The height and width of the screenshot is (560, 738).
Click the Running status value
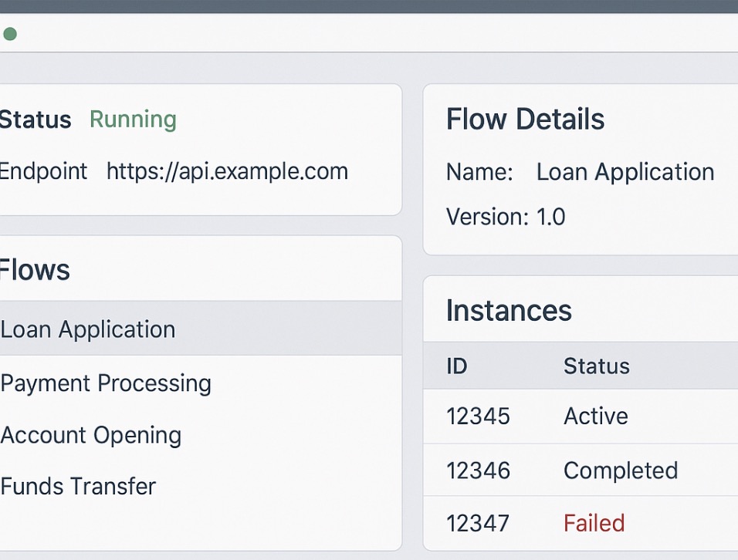coord(134,119)
